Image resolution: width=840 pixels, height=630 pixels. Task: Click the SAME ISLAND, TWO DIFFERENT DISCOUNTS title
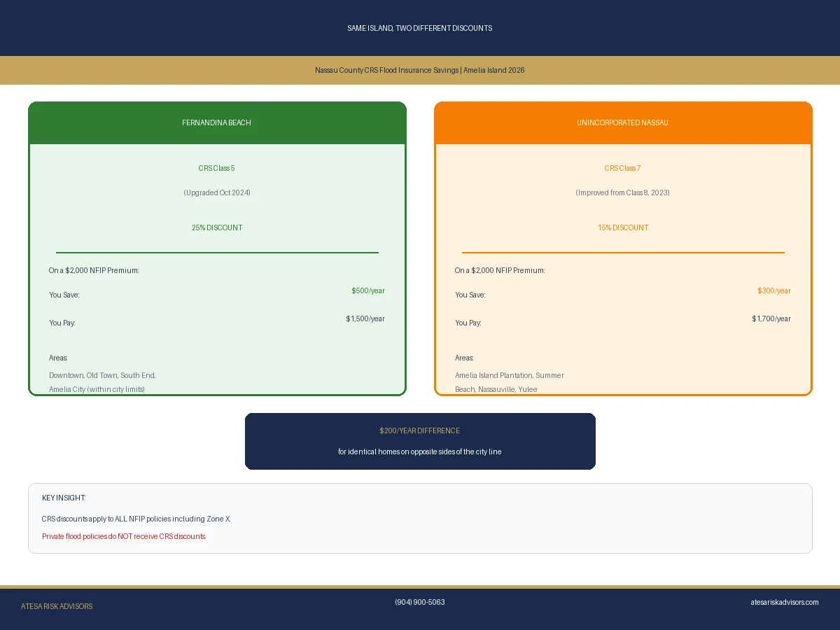[x=420, y=28]
